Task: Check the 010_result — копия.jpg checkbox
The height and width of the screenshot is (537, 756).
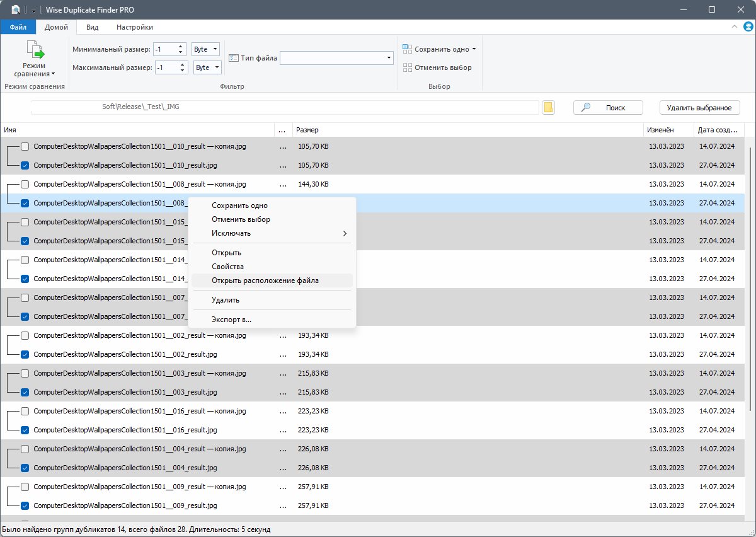Action: 25,146
